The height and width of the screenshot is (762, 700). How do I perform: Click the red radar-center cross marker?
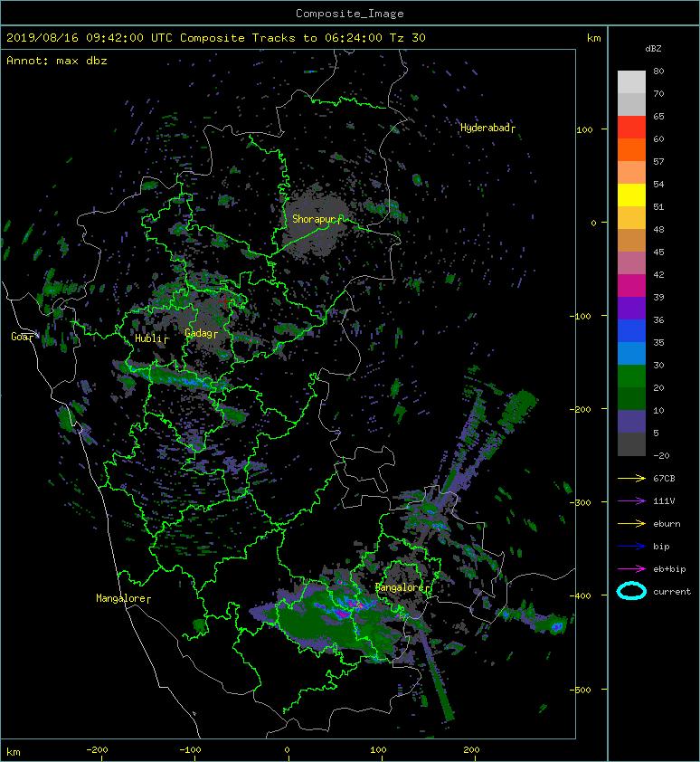tap(225, 301)
